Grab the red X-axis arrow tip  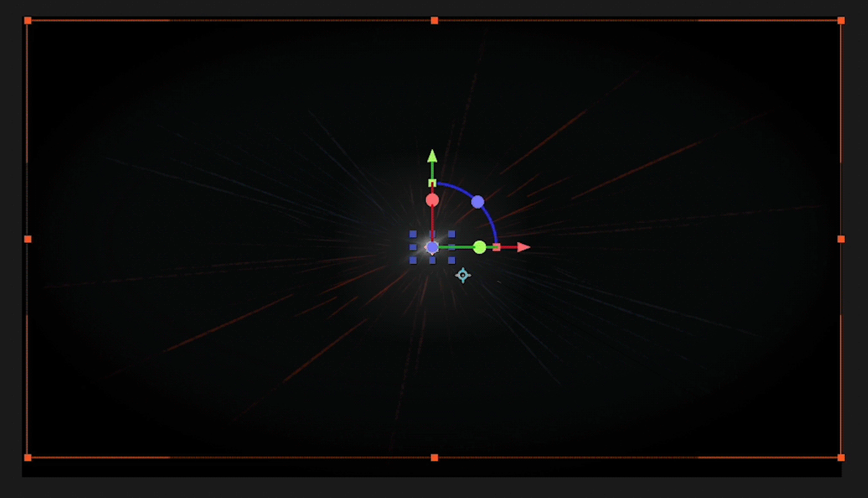point(524,247)
